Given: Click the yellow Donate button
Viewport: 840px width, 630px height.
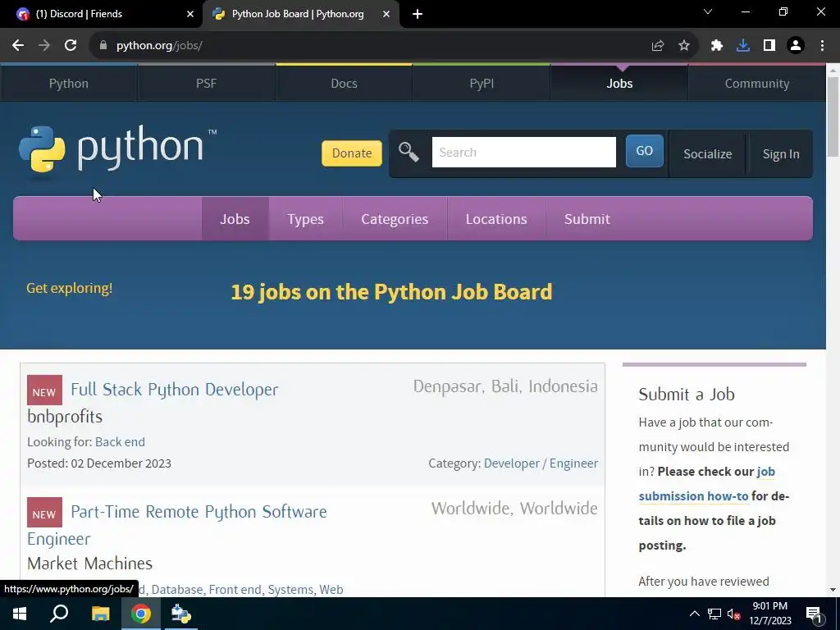Looking at the screenshot, I should click(x=352, y=153).
